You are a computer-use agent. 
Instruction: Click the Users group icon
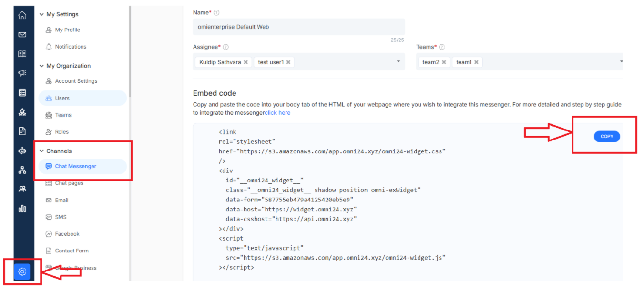[49, 98]
